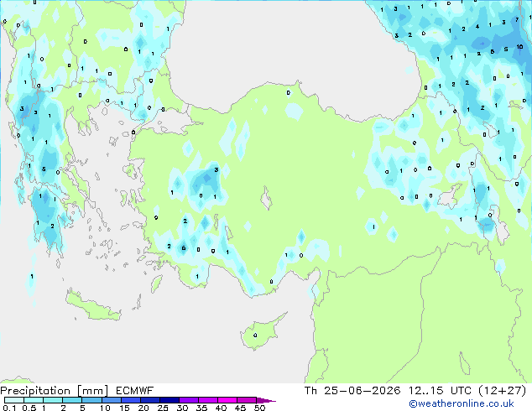Click the 30–35 mm legend swatch
Image resolution: width=532 pixels, height=411 pixels.
tap(188, 400)
